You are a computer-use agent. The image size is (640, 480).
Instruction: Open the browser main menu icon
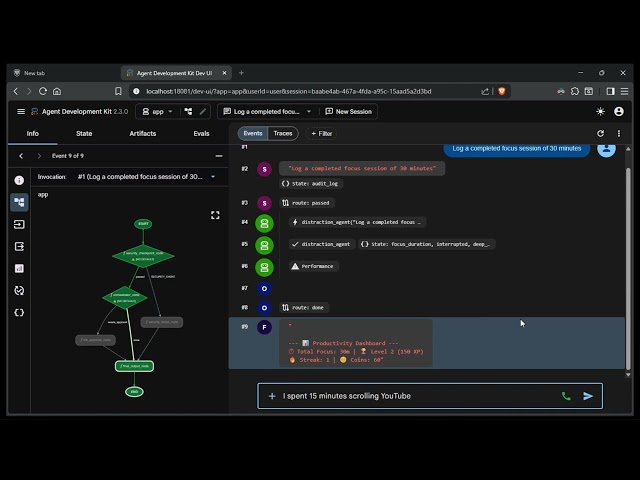point(624,91)
